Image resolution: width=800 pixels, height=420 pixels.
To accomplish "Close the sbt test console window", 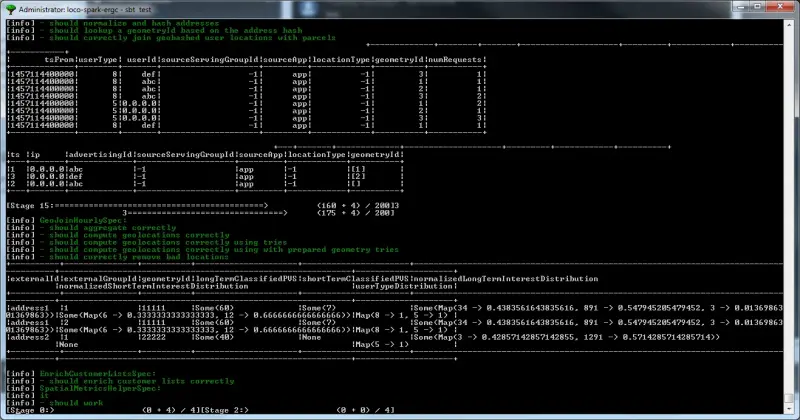I will tap(781, 7).
